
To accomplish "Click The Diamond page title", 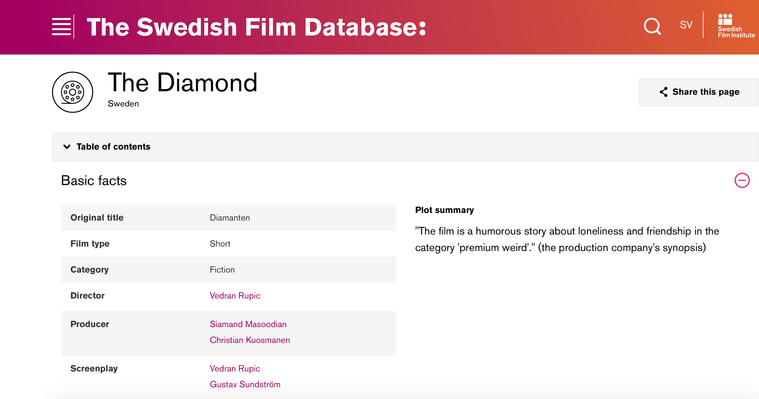I will coord(182,82).
